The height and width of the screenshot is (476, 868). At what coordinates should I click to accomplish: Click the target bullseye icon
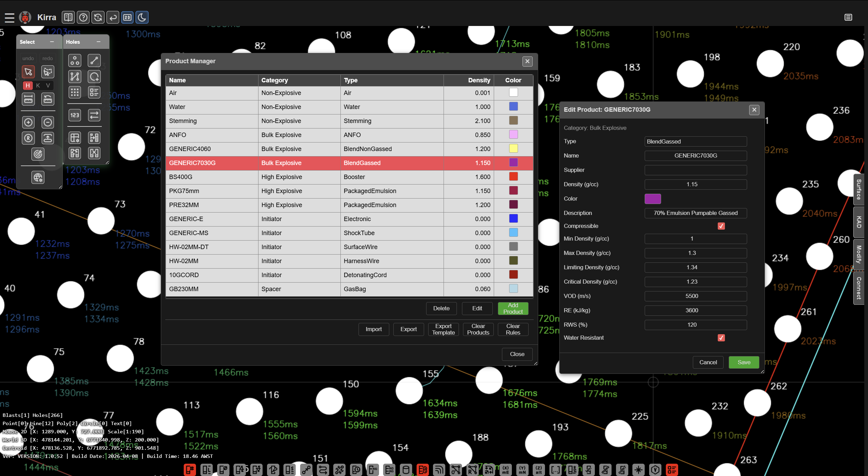point(38,154)
